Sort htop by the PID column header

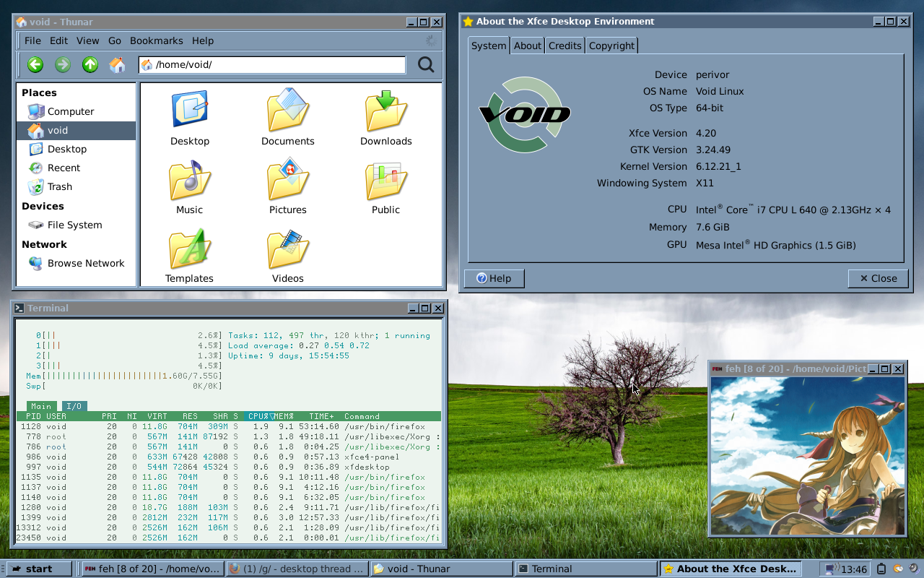(33, 416)
